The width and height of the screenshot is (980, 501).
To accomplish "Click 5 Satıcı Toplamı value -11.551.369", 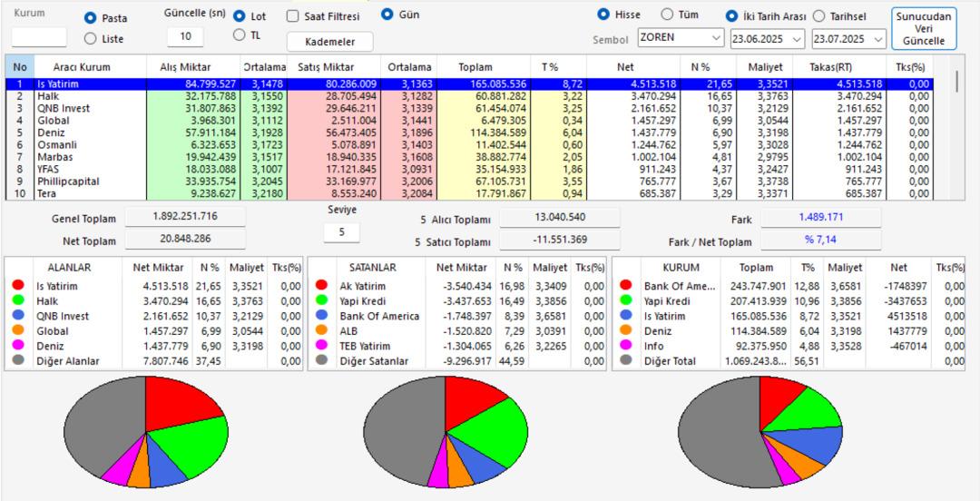I will point(559,240).
